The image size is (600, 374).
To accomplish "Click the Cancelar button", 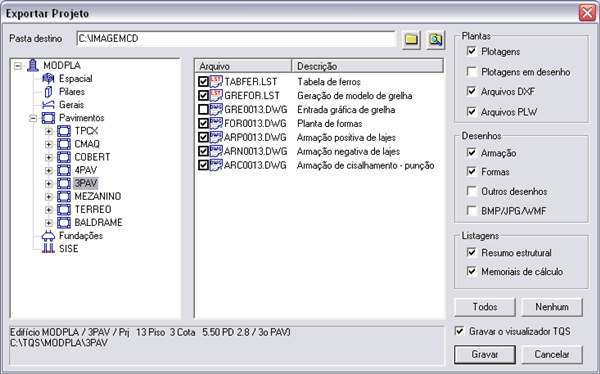I will click(x=552, y=354).
